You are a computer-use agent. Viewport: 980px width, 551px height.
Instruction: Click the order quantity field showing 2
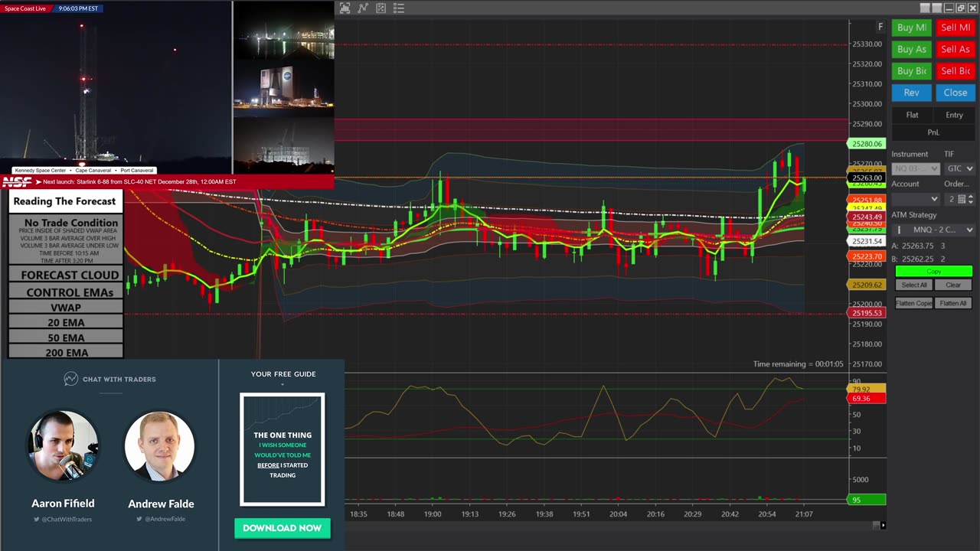950,199
